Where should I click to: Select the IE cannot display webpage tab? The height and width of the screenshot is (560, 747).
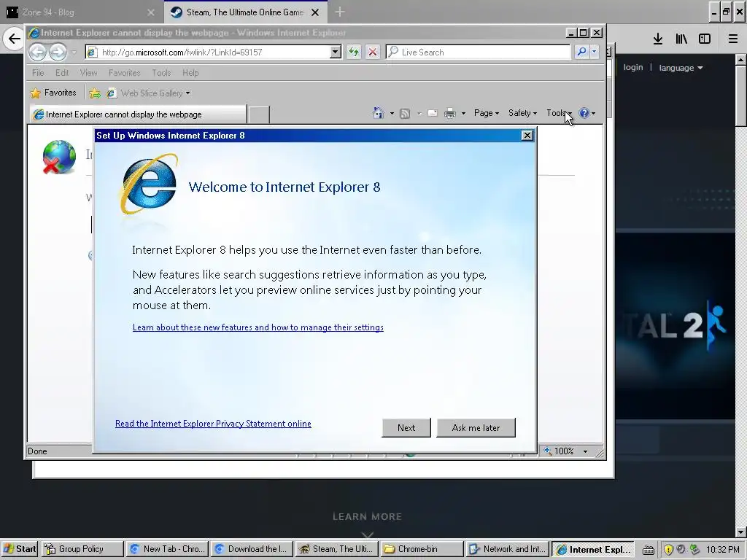(138, 114)
